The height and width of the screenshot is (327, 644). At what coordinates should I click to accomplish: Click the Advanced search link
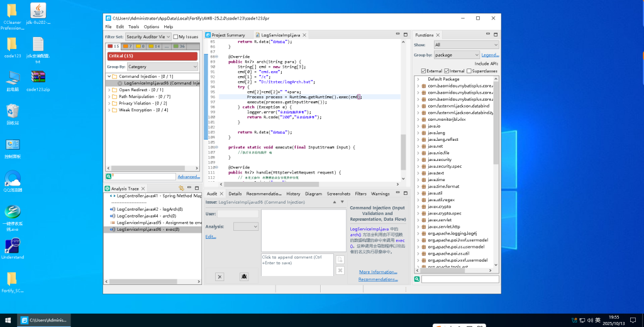(189, 177)
